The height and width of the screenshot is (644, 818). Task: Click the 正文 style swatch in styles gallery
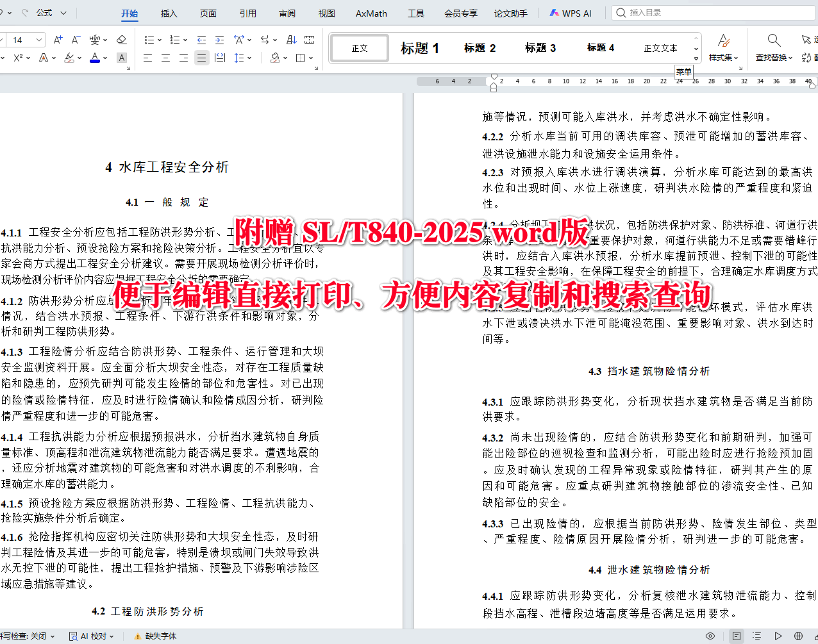tap(359, 47)
